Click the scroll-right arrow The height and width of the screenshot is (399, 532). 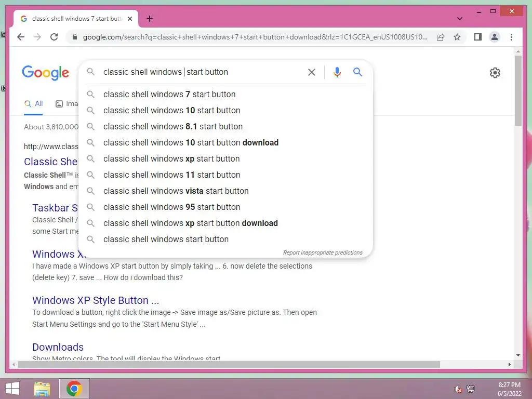[x=510, y=364]
